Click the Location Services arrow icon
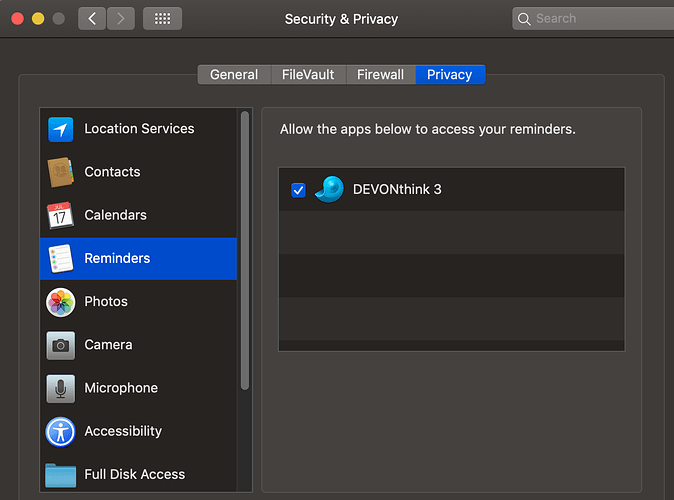The height and width of the screenshot is (500, 674). coord(61,129)
